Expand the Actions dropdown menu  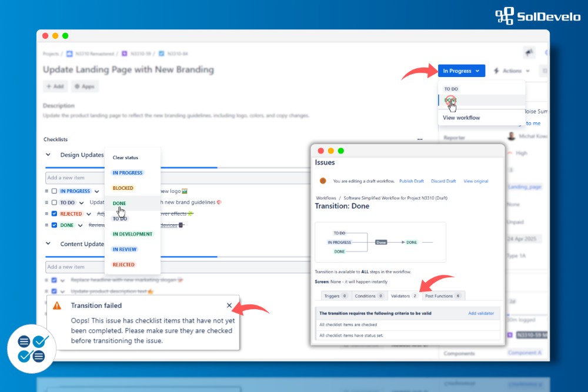512,71
